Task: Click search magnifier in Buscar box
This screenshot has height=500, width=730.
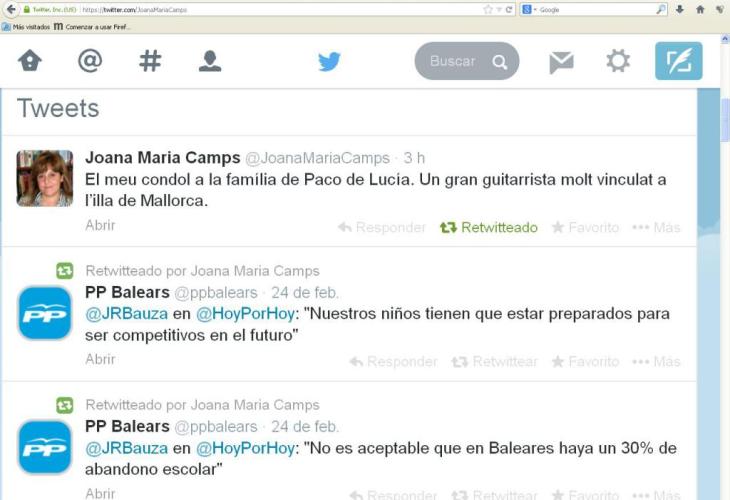Action: pos(500,61)
